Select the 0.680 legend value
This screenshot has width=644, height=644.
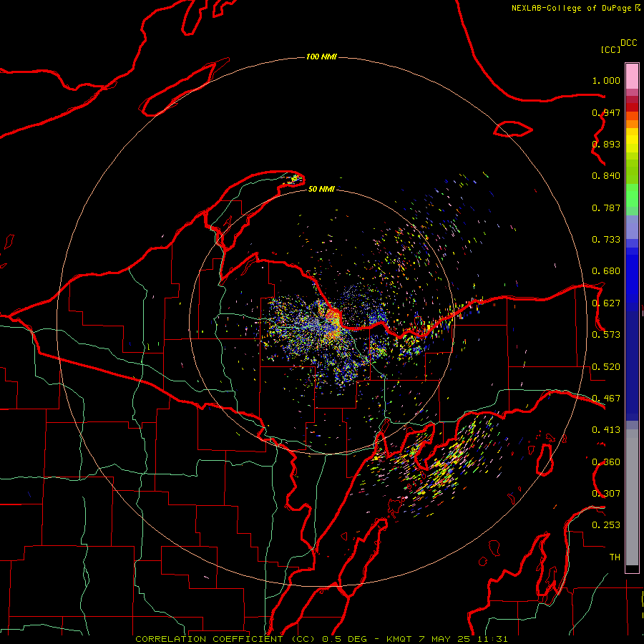[606, 271]
